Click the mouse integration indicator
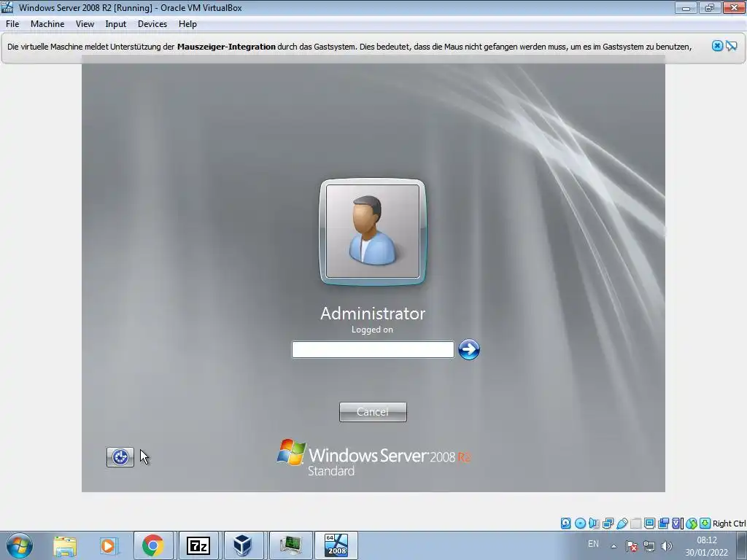The image size is (747, 560). 692,524
